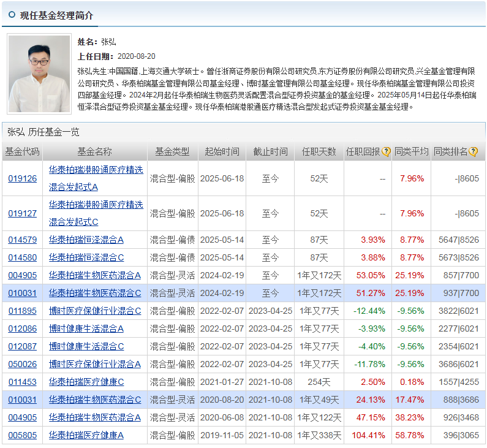The image size is (487, 448).
Task: Open fund code link 014579
Action: coord(23,240)
